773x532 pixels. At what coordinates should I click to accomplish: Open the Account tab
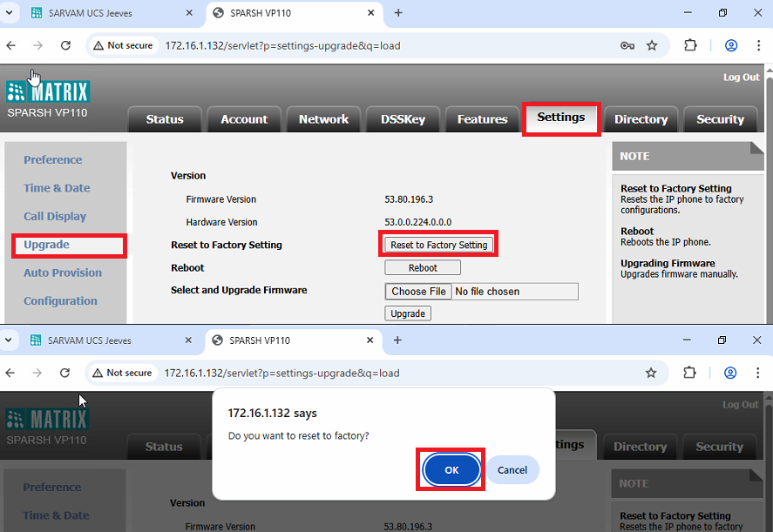(x=244, y=119)
